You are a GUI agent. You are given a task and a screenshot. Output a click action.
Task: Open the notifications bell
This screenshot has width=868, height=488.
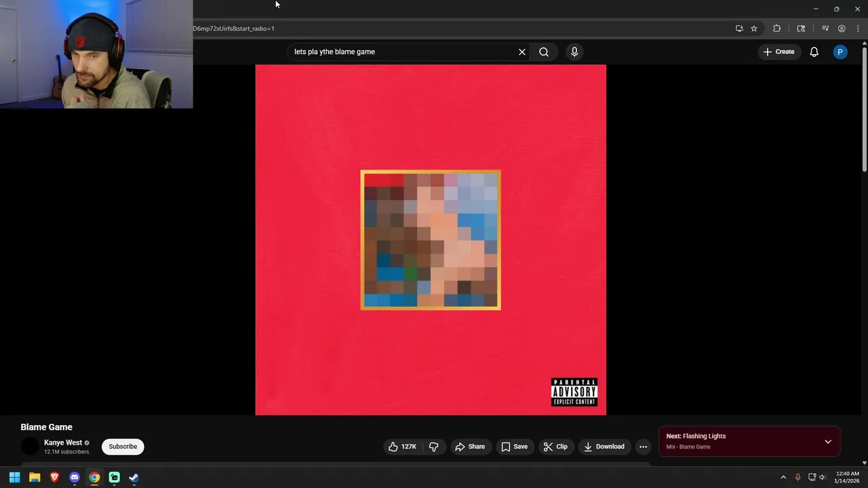tap(814, 52)
